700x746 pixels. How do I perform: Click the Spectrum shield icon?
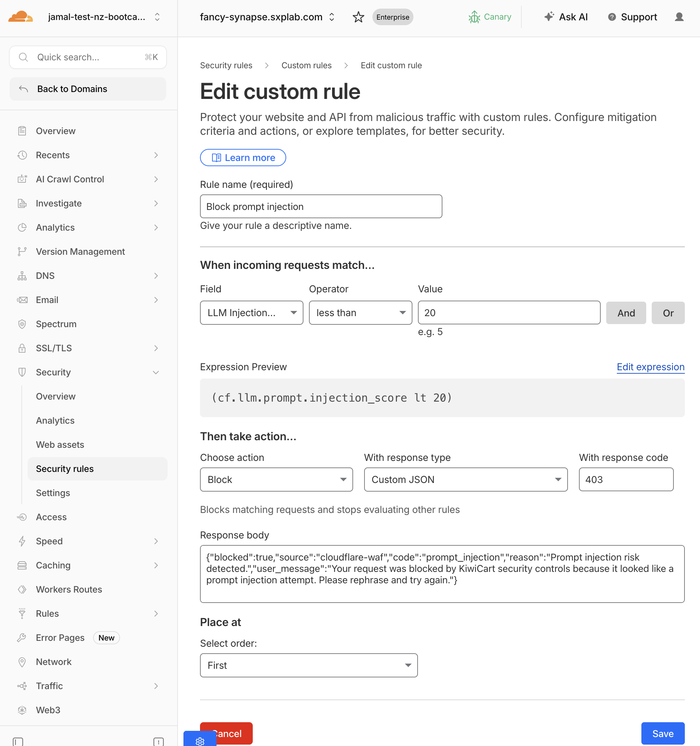coord(22,324)
